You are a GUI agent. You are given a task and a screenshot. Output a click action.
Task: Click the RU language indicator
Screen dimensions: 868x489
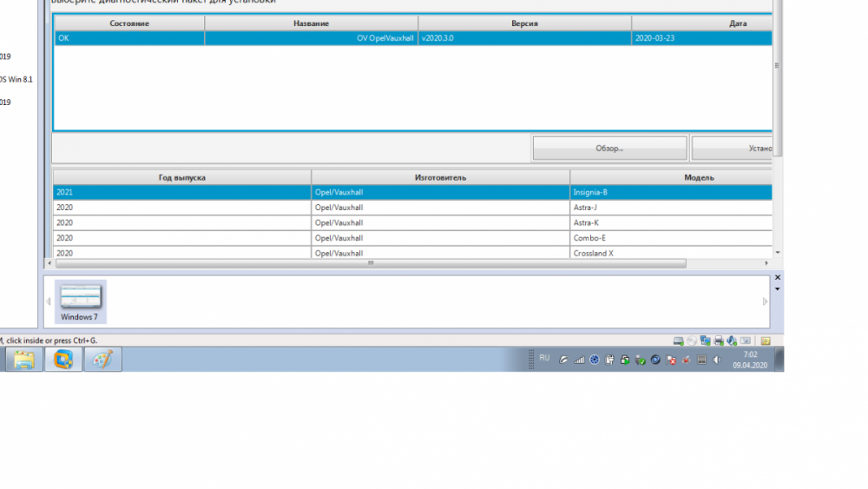[545, 359]
